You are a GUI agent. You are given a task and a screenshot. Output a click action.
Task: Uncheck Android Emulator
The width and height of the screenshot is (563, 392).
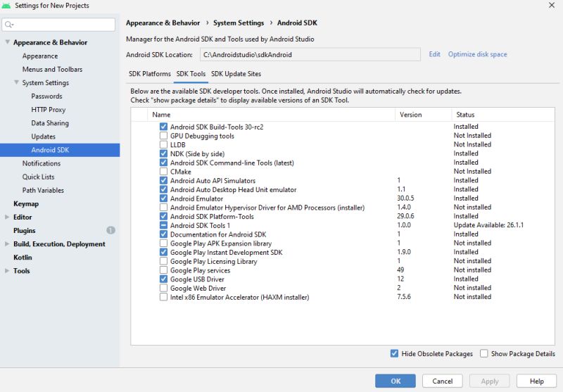tap(163, 198)
